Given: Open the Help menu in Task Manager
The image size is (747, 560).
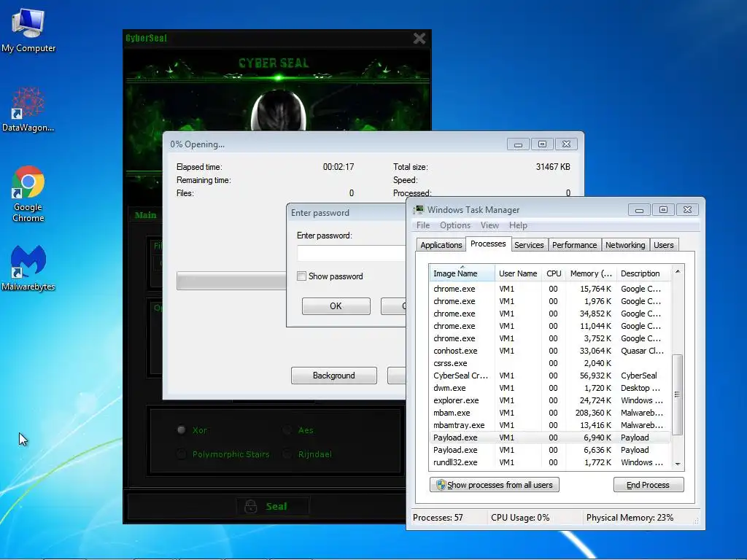Looking at the screenshot, I should coord(518,225).
